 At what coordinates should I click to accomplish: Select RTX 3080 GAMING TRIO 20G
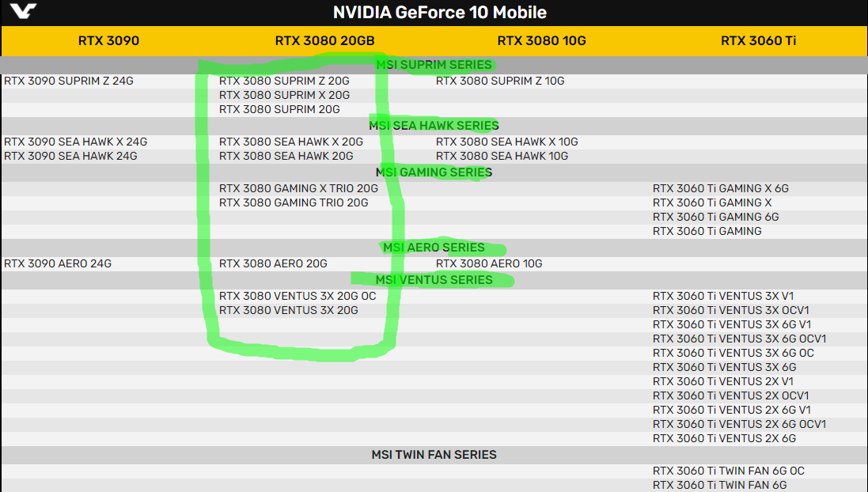(x=294, y=202)
